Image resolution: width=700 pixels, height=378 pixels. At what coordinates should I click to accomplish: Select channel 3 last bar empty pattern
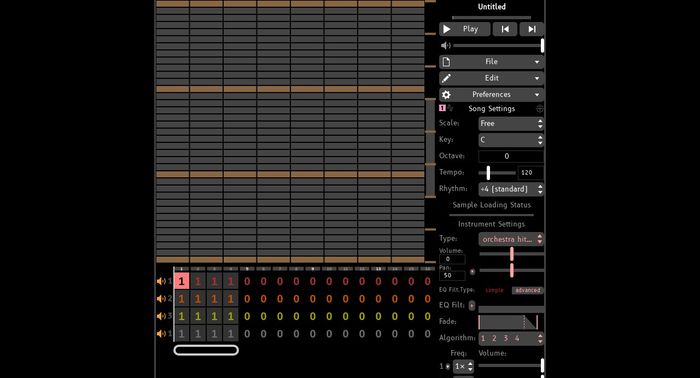[427, 316]
